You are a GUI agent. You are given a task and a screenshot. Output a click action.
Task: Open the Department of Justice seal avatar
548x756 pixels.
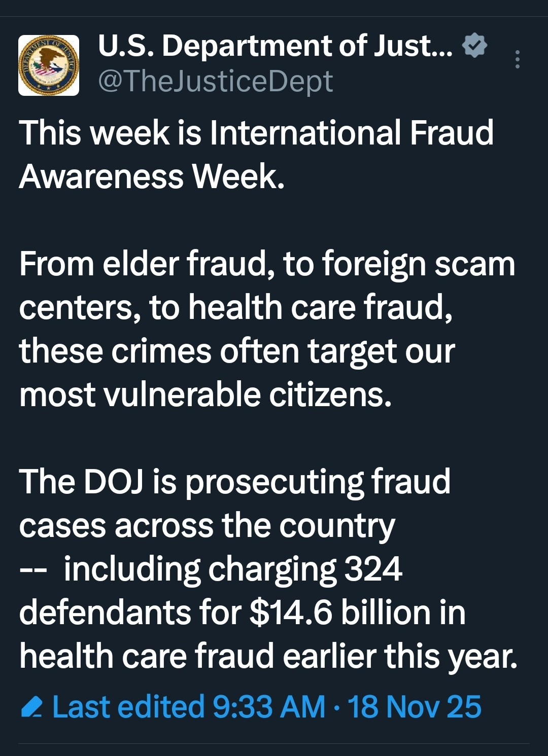49,65
